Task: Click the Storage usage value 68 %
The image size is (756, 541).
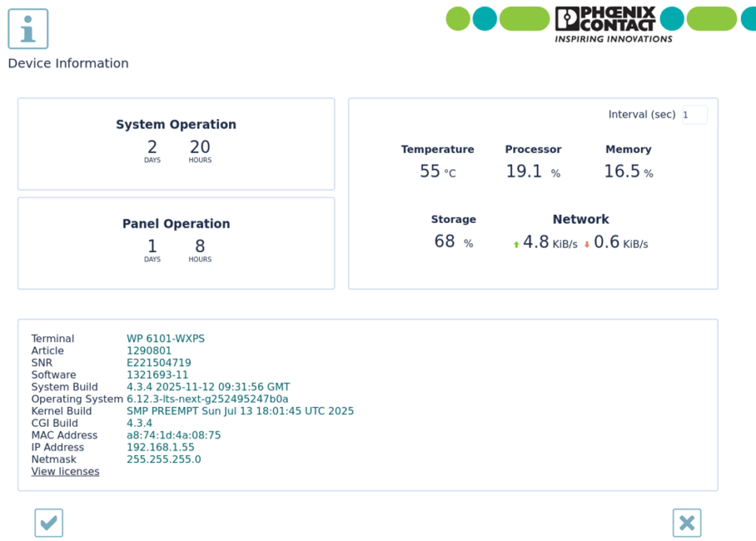Action: pos(453,242)
